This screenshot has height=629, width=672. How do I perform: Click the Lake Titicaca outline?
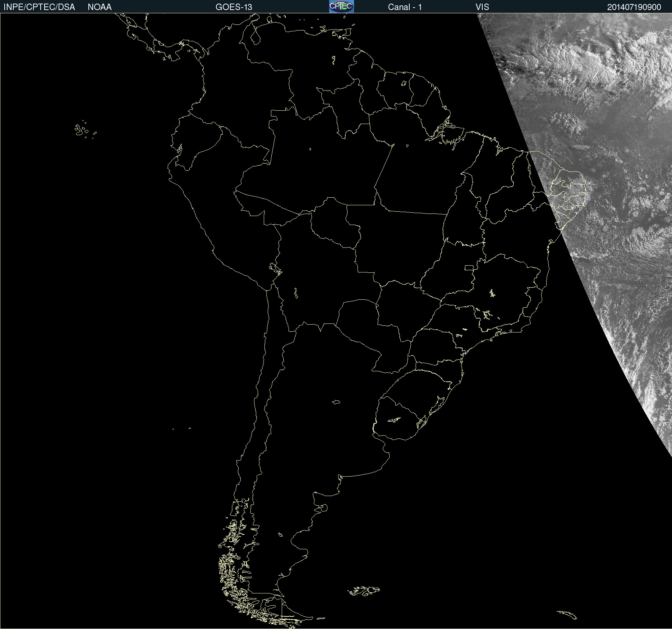tap(275, 268)
